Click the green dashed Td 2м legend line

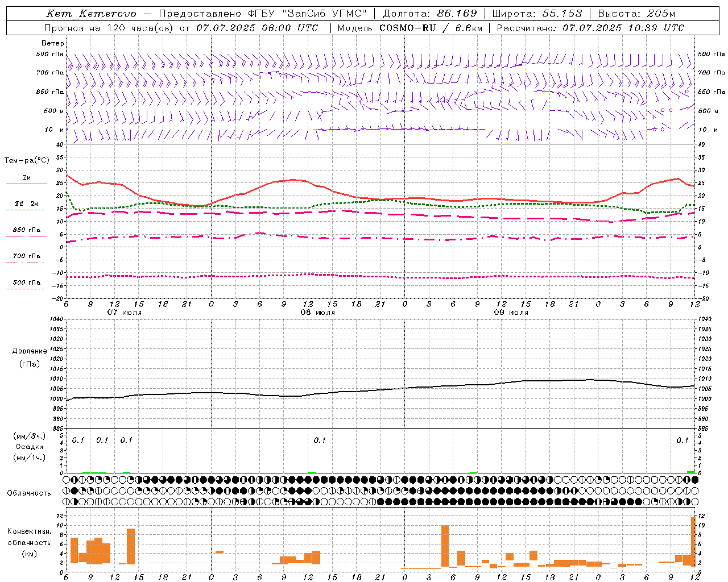coord(25,210)
